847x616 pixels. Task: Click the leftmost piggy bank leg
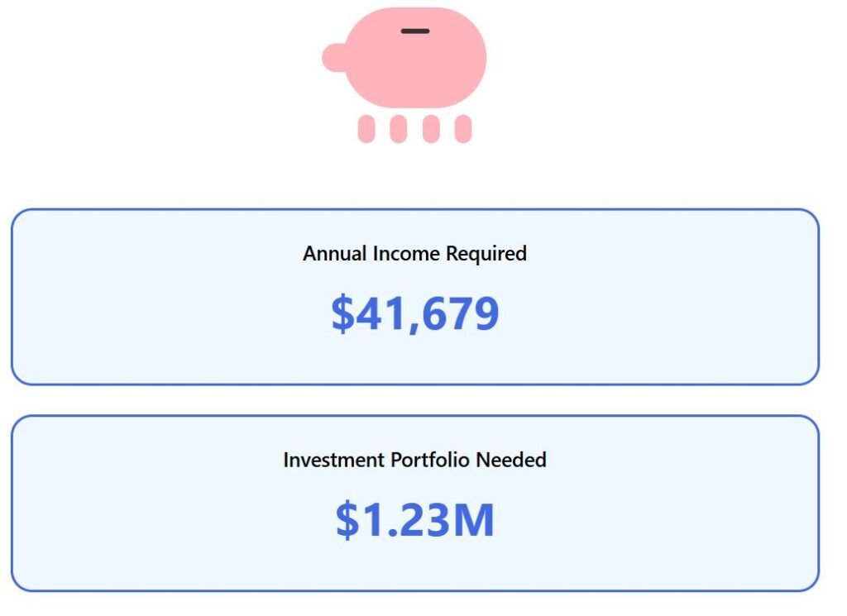[366, 129]
